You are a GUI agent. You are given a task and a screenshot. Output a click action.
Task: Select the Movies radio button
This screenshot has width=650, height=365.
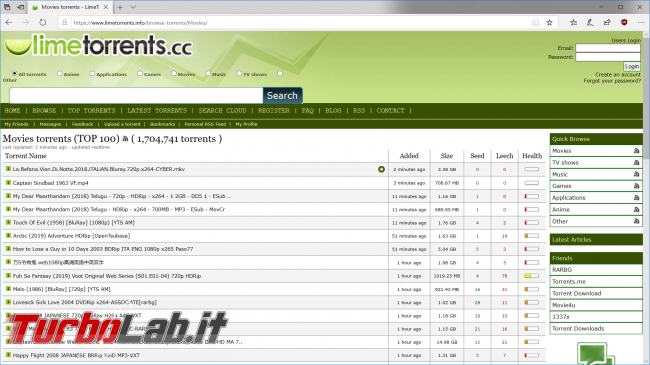click(x=174, y=73)
